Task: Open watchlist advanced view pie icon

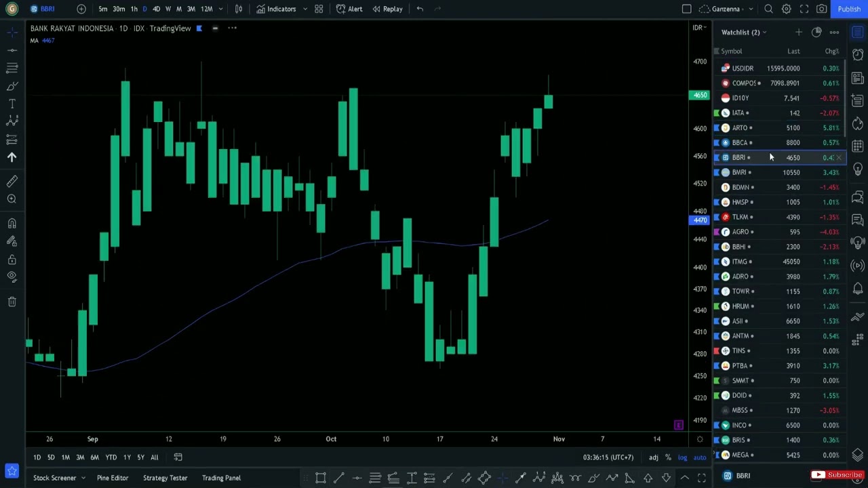Action: pos(816,32)
